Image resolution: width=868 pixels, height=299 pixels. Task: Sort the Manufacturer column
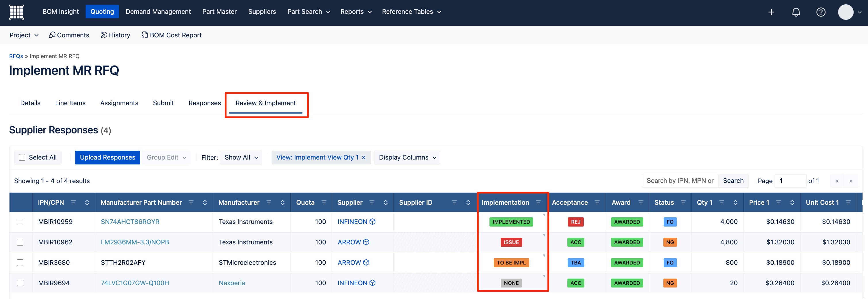[x=283, y=202]
